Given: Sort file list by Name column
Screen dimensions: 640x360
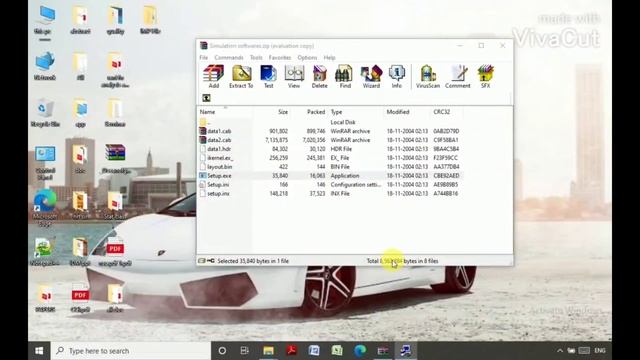Looking at the screenshot, I should tap(207, 112).
